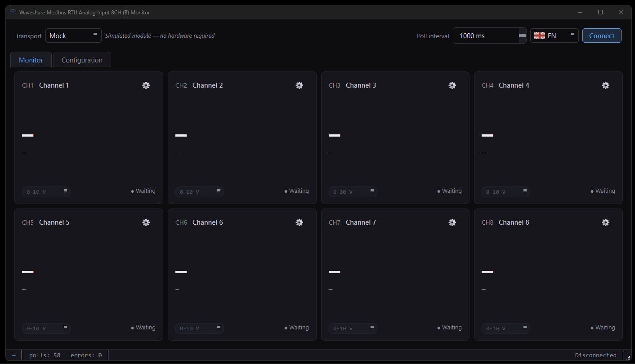
Task: Switch to the Monitor tab
Action: pos(31,60)
